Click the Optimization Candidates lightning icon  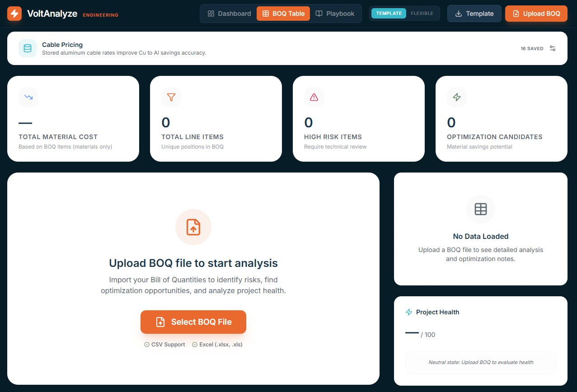(457, 97)
